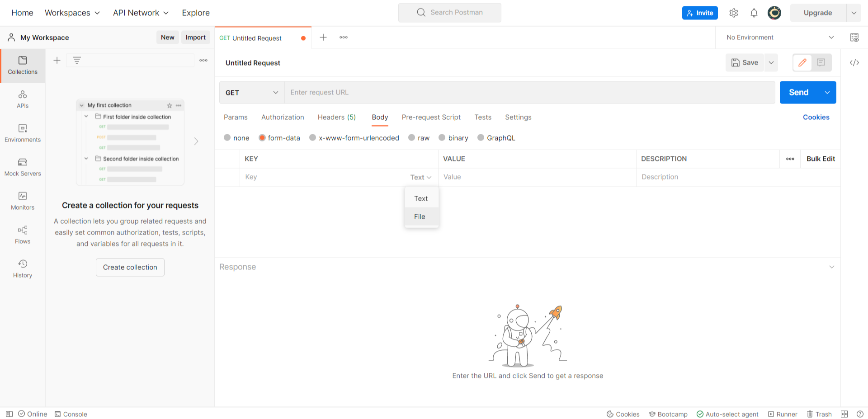Collapse the Response pane chevron

click(x=832, y=267)
